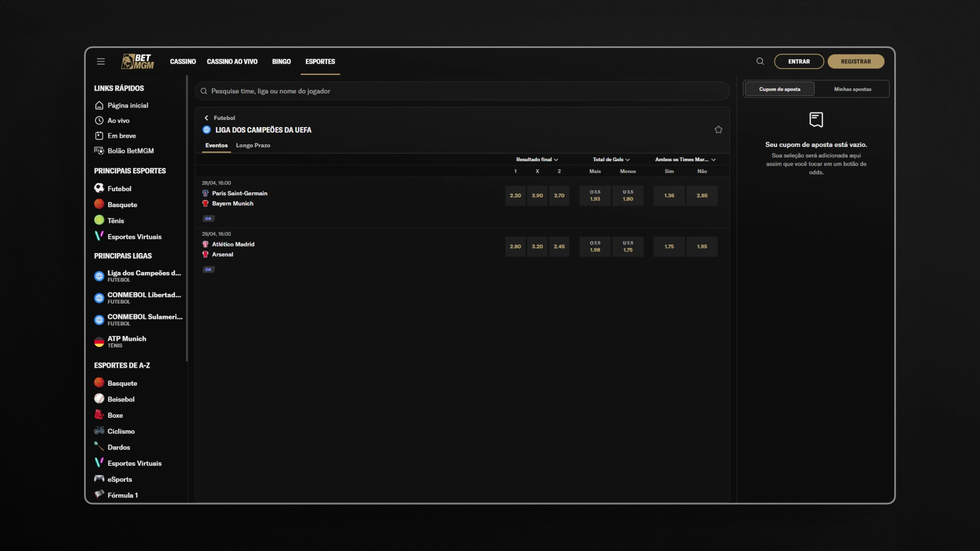Expand the Ambos os Times Marcam dropdown

point(685,160)
